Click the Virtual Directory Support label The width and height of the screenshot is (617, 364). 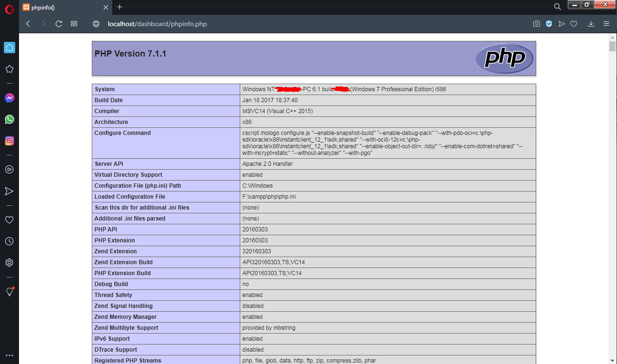pos(128,175)
